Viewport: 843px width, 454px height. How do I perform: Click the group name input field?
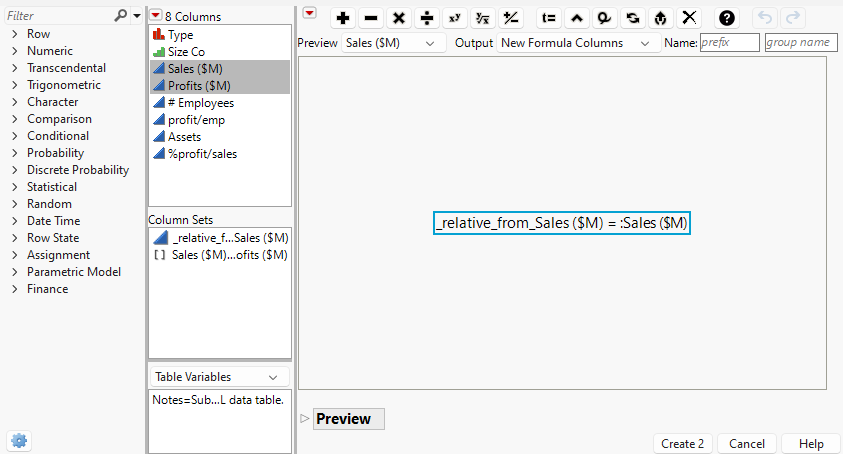[801, 42]
